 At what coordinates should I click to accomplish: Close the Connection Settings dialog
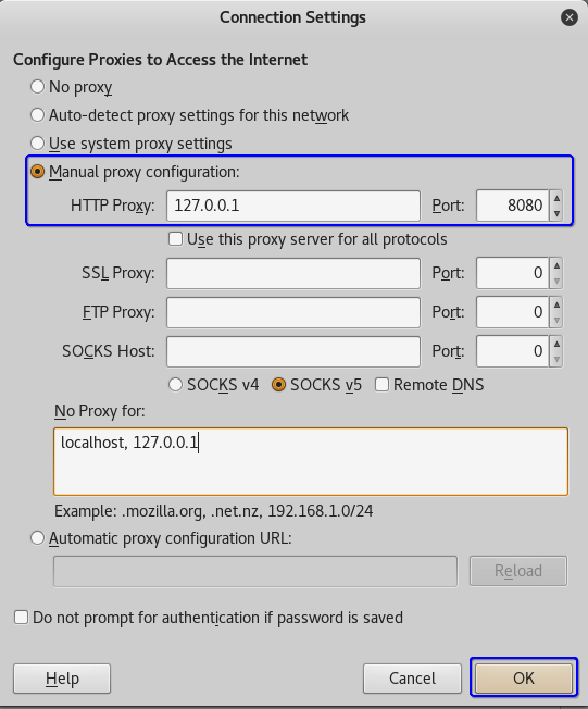569,17
